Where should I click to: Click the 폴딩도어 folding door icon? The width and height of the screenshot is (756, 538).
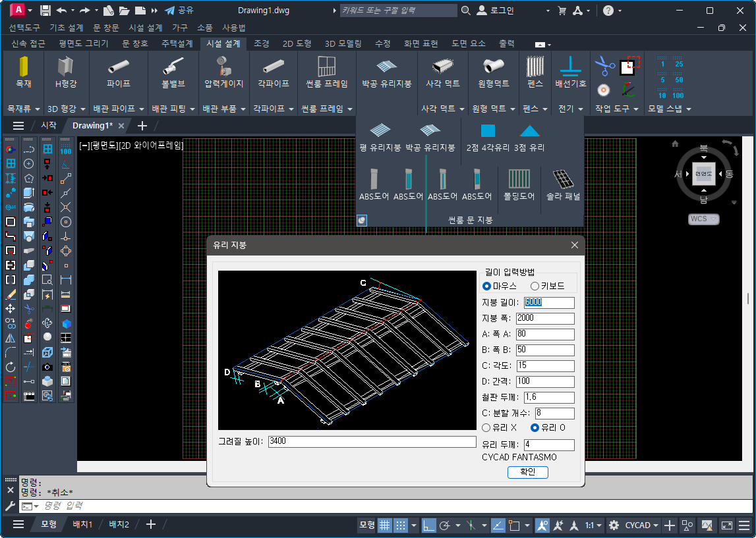coord(519,178)
